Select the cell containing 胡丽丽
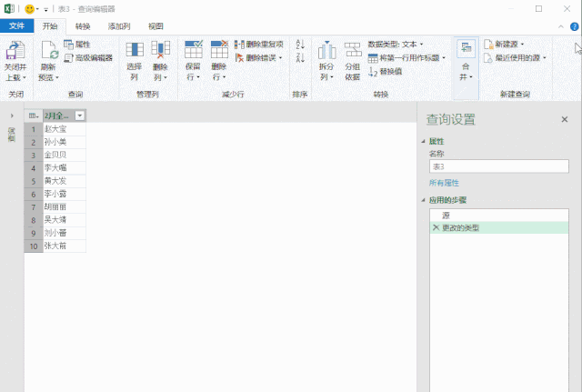 (65, 207)
